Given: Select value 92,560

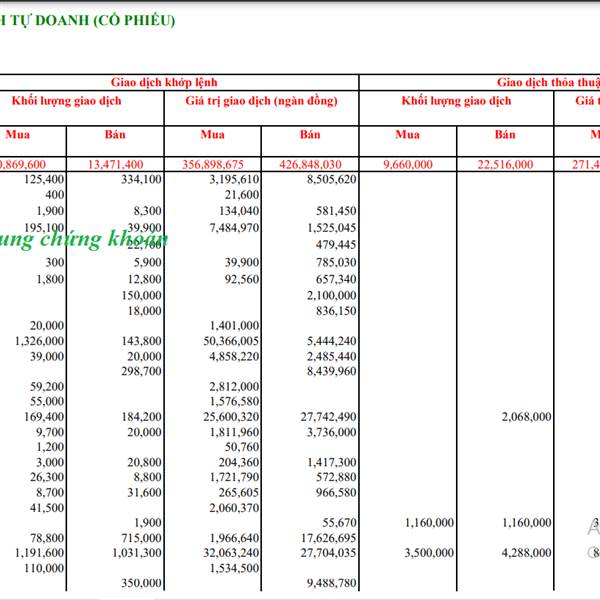Looking at the screenshot, I should (242, 279).
